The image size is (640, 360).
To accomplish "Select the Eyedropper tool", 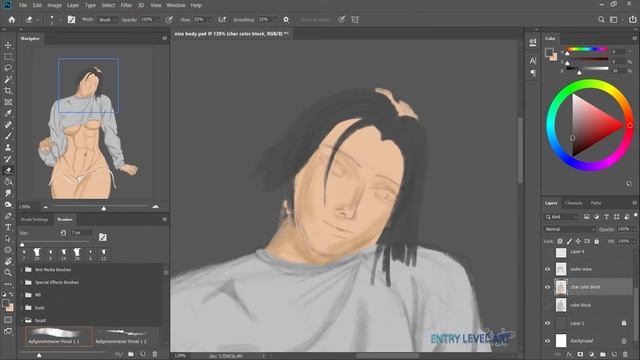I will (x=8, y=113).
